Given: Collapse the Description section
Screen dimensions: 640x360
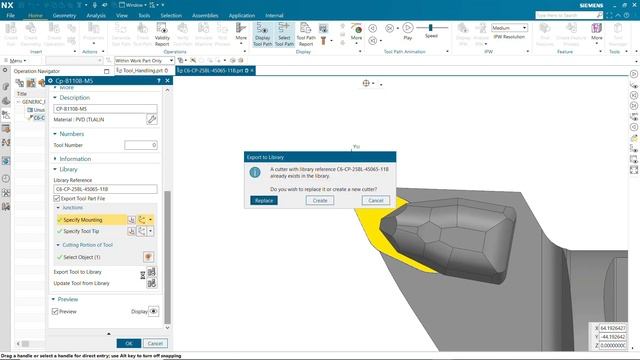Looking at the screenshot, I should click(55, 98).
